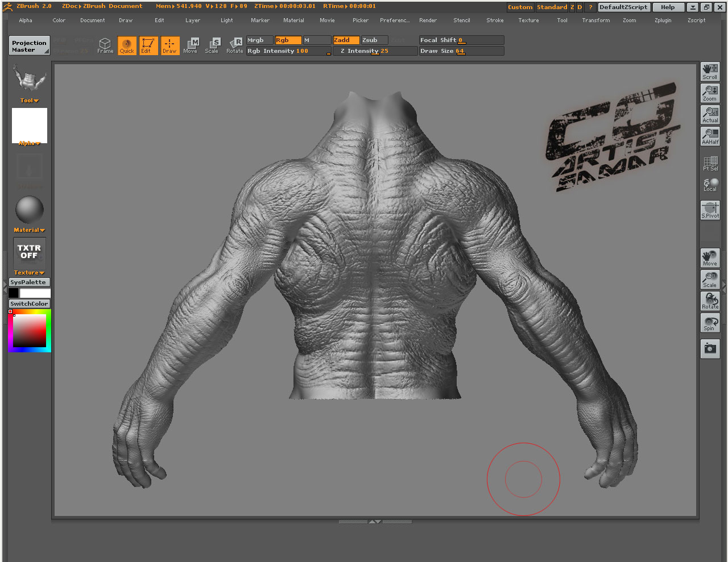Select the Move transform tool

tap(191, 45)
